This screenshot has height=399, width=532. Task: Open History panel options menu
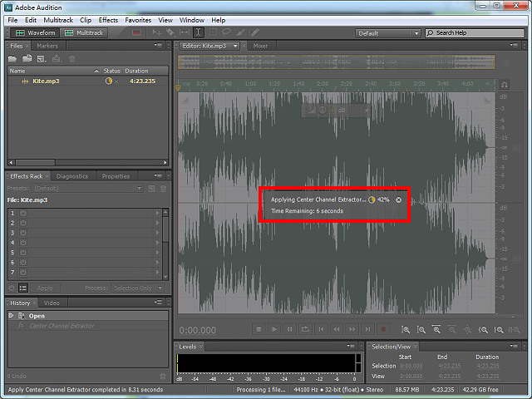(158, 303)
